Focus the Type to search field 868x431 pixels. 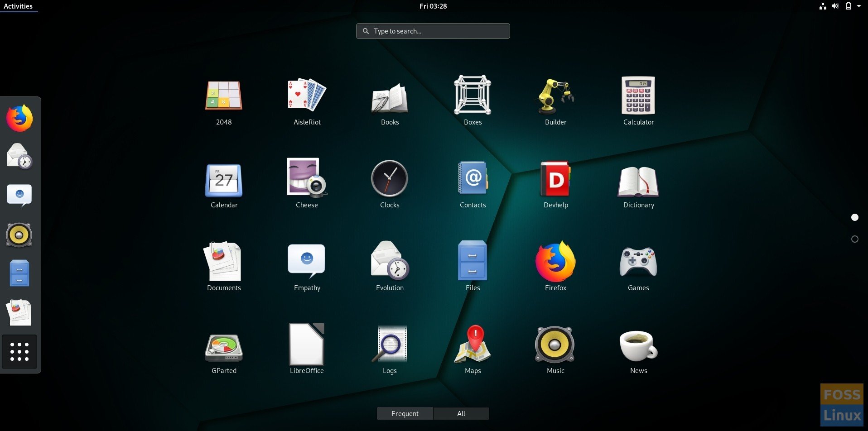point(433,31)
